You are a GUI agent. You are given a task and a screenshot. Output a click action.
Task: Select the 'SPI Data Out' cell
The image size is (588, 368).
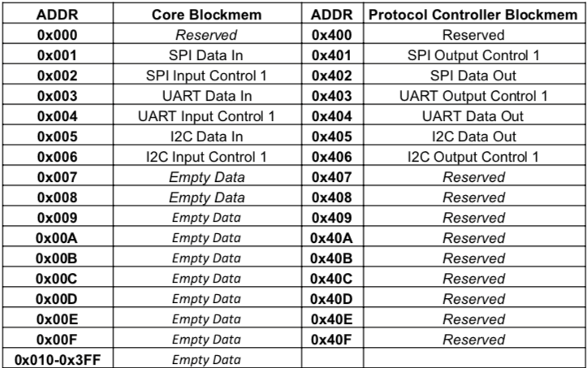pos(473,76)
